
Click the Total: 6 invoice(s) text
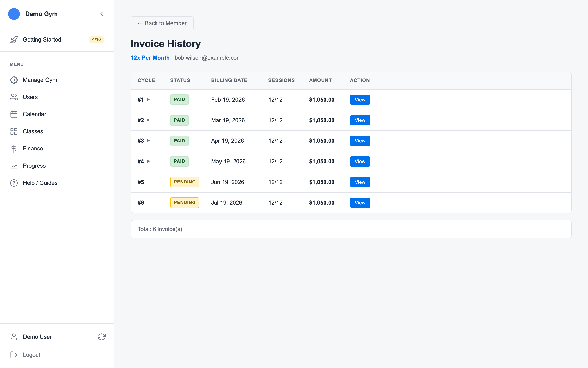(160, 229)
